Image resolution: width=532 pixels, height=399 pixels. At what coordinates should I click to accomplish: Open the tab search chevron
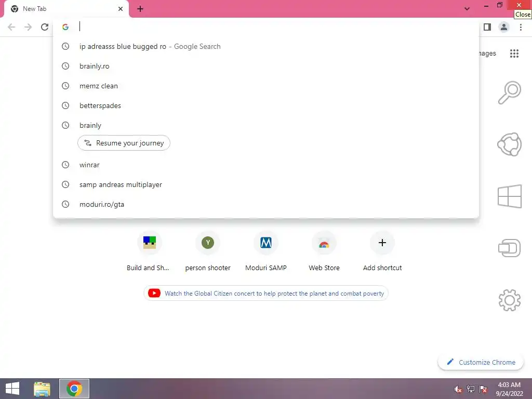[467, 9]
